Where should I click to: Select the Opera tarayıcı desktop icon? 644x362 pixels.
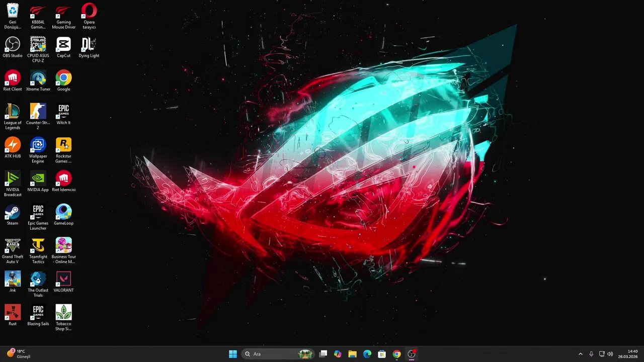coord(89,16)
